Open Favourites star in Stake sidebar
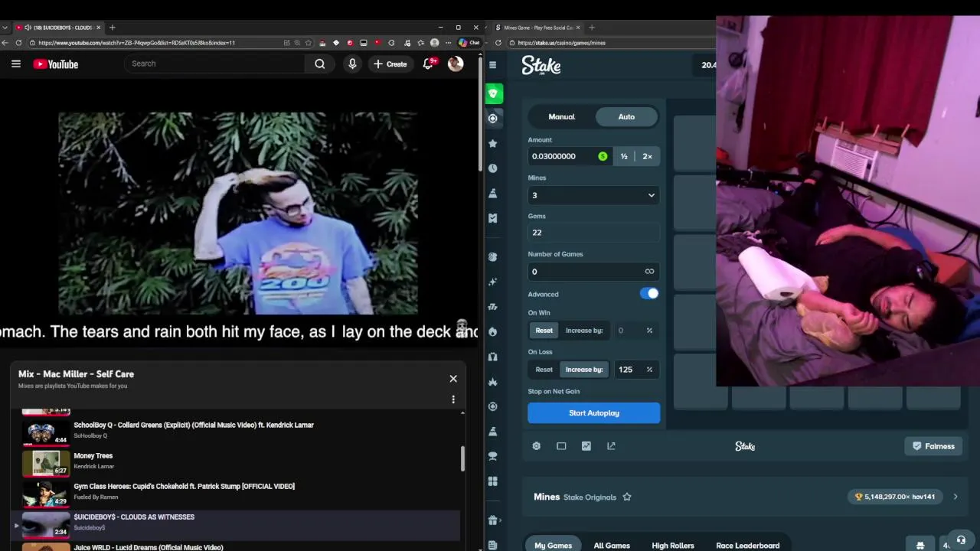The width and height of the screenshot is (980, 551). click(493, 143)
